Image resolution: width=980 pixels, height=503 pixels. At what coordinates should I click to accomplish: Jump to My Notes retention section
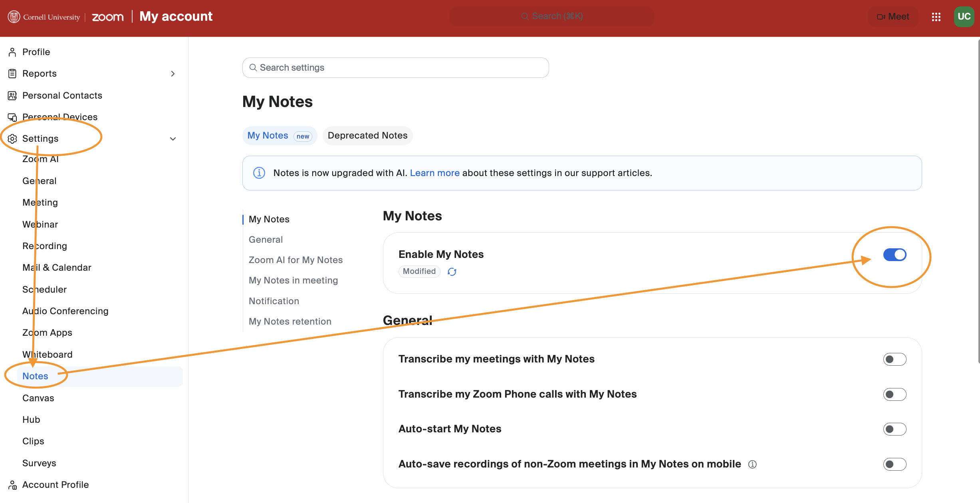pyautogui.click(x=290, y=321)
